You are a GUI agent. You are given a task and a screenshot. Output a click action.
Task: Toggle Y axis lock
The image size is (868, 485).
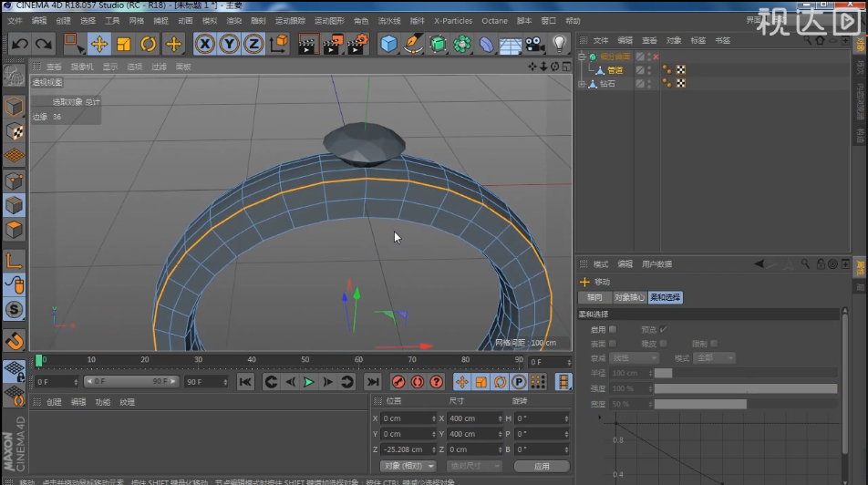229,44
